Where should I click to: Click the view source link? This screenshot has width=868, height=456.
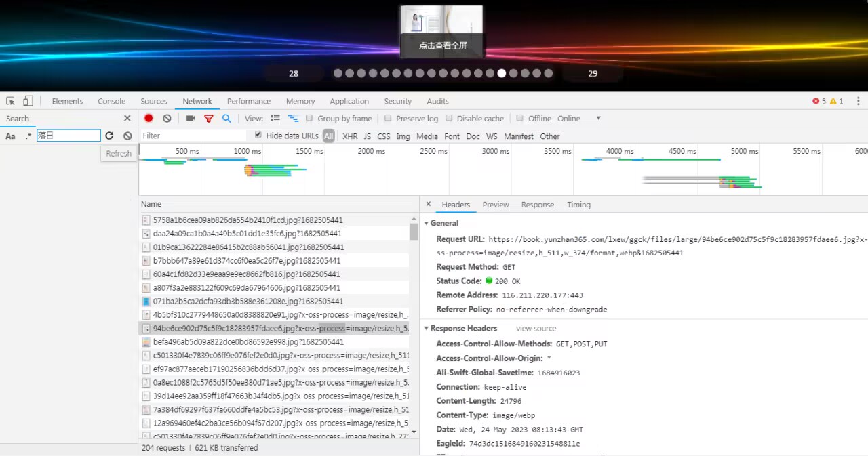pyautogui.click(x=536, y=329)
